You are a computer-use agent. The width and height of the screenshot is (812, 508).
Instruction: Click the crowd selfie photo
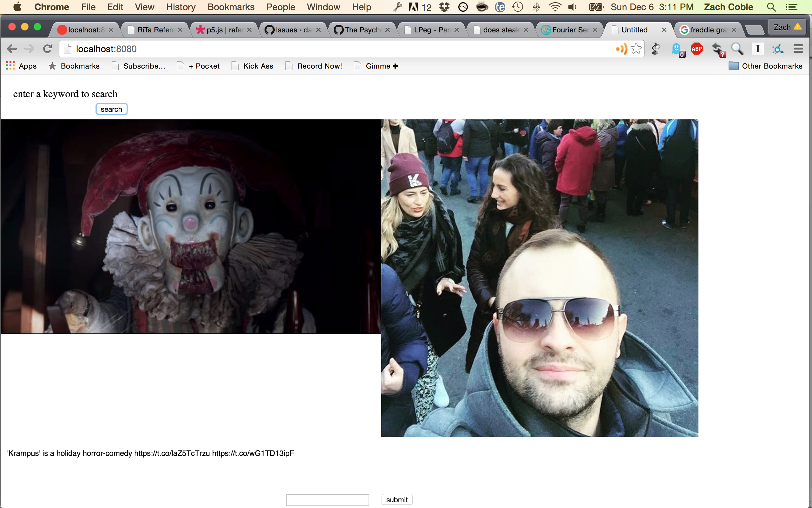pyautogui.click(x=540, y=278)
